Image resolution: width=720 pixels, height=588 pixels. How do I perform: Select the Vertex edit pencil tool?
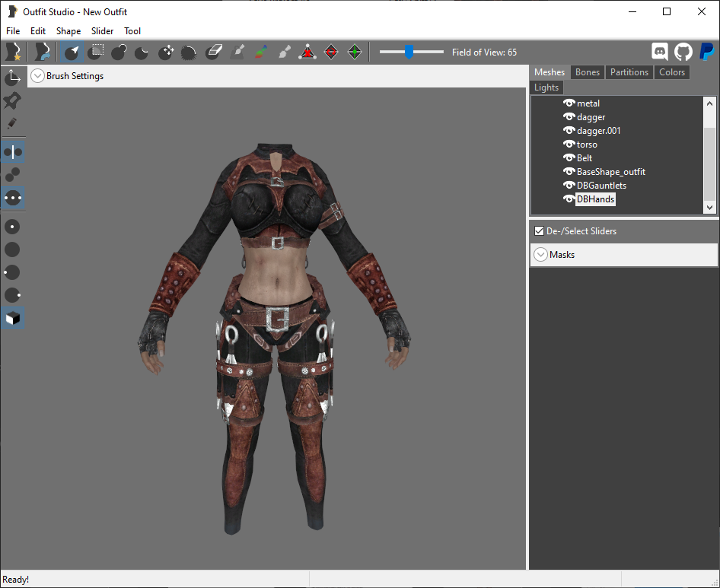(x=12, y=123)
